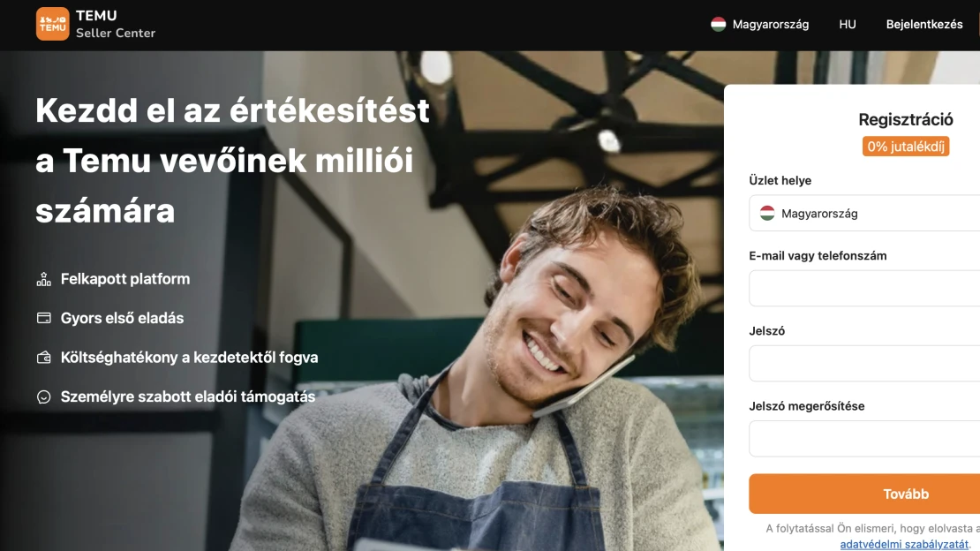The width and height of the screenshot is (980, 551).
Task: Click the Költséghatékony wallet icon
Action: tap(44, 357)
